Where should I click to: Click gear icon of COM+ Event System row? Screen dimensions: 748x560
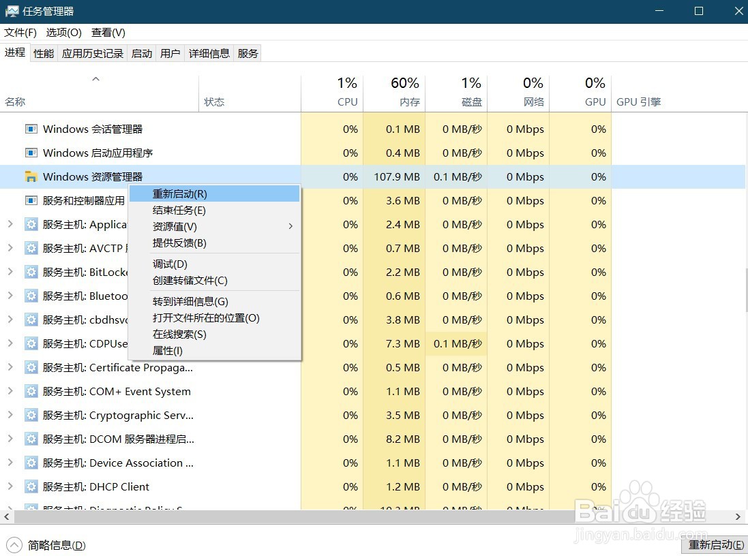(x=31, y=391)
